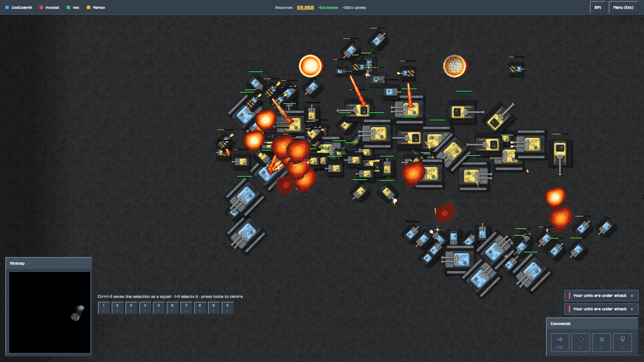This screenshot has width=644, height=362.
Task: Select squad slot 2
Action: coord(117,308)
